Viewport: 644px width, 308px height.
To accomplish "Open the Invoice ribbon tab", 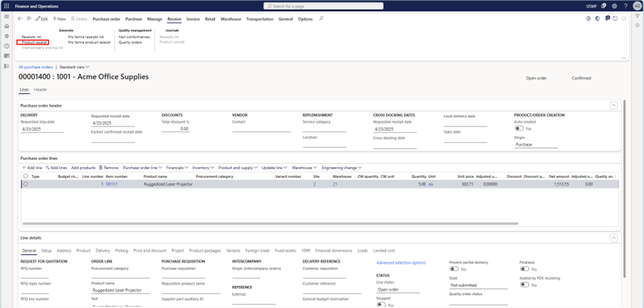I will [193, 19].
